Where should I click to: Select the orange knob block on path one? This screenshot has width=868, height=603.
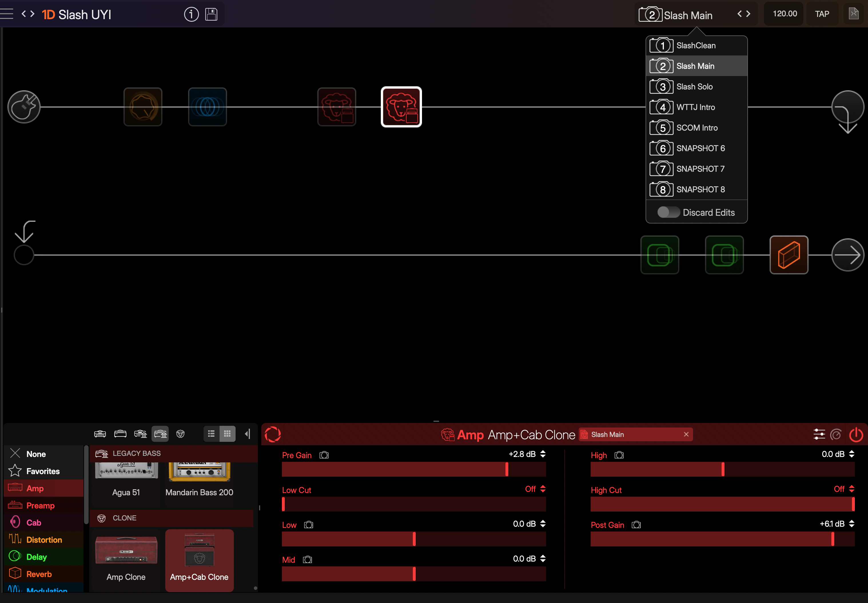(x=143, y=107)
